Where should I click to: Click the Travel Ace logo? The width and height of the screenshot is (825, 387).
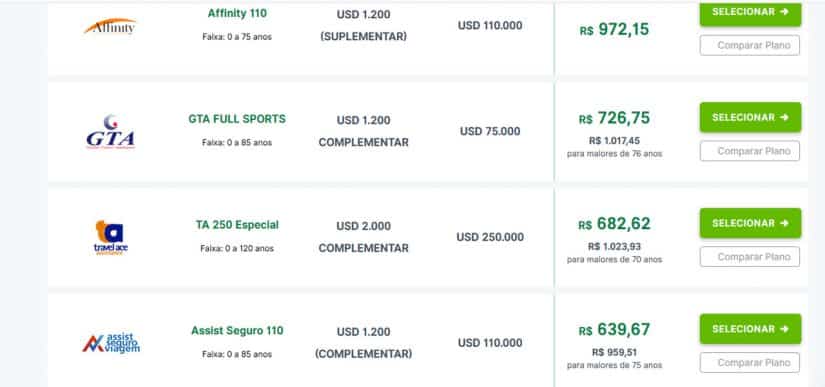tap(110, 238)
